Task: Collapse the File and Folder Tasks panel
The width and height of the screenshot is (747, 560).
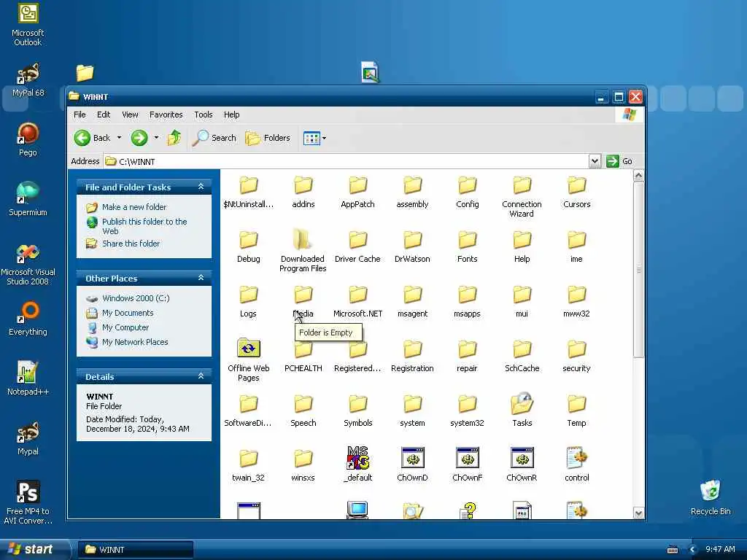Action: [x=201, y=187]
